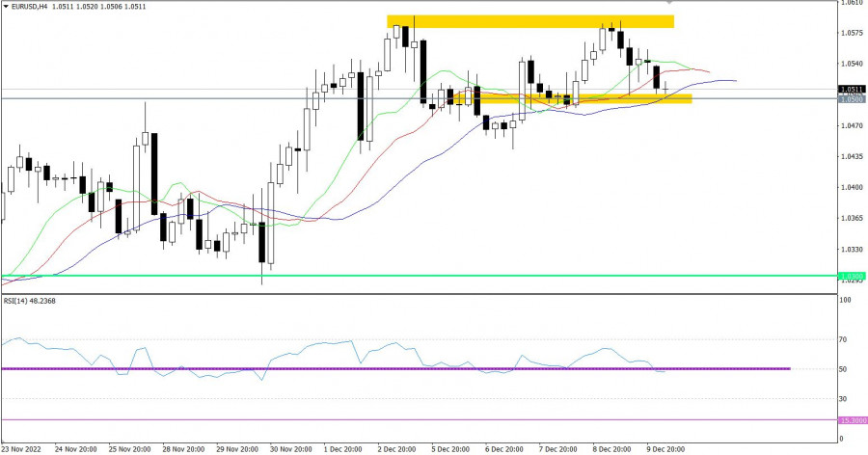Click the 9 Dec 20:00 time label
Screen dimensions: 868x455
pyautogui.click(x=665, y=448)
